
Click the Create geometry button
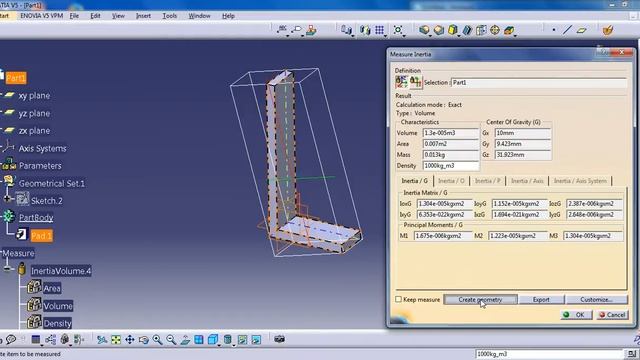[x=480, y=300]
